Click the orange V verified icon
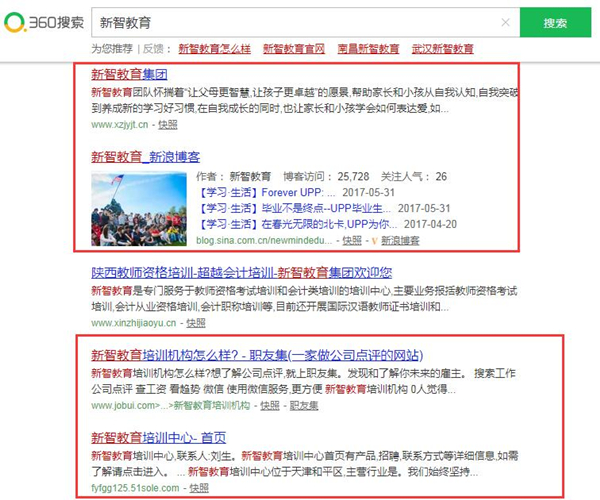This screenshot has width=600, height=500. [x=375, y=241]
